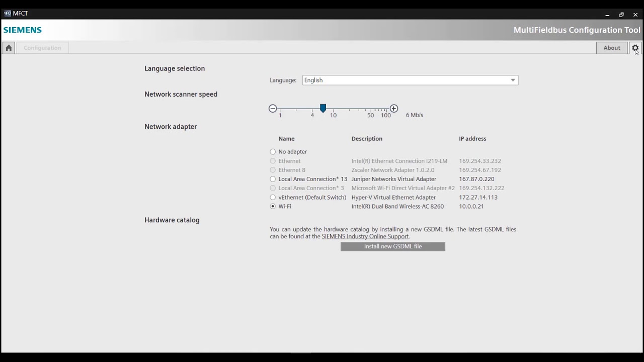Go to the Home screen icon
Viewport: 644px width, 362px height.
coord(9,48)
